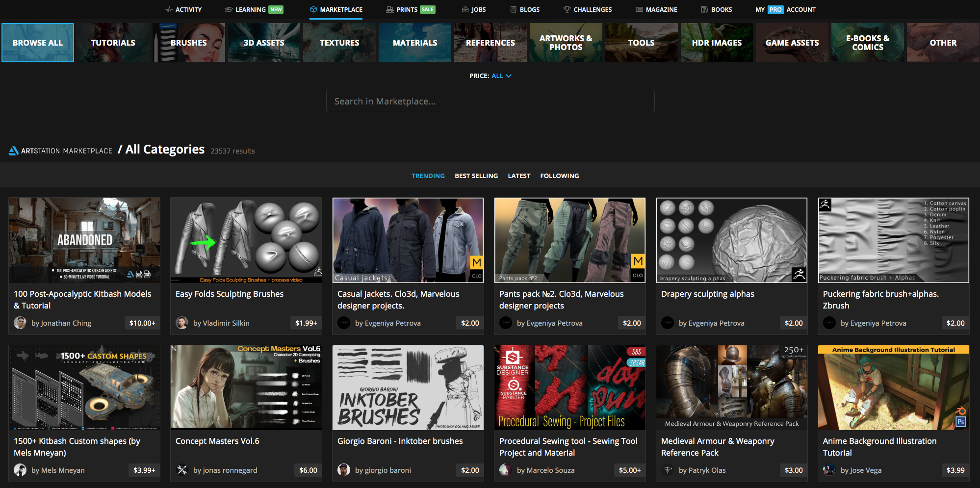
Task: Click Marcelo Souza's avatar
Action: [x=506, y=470]
